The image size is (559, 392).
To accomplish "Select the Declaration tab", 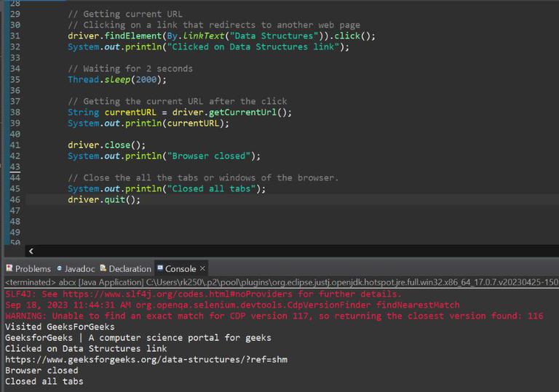I will pyautogui.click(x=125, y=268).
